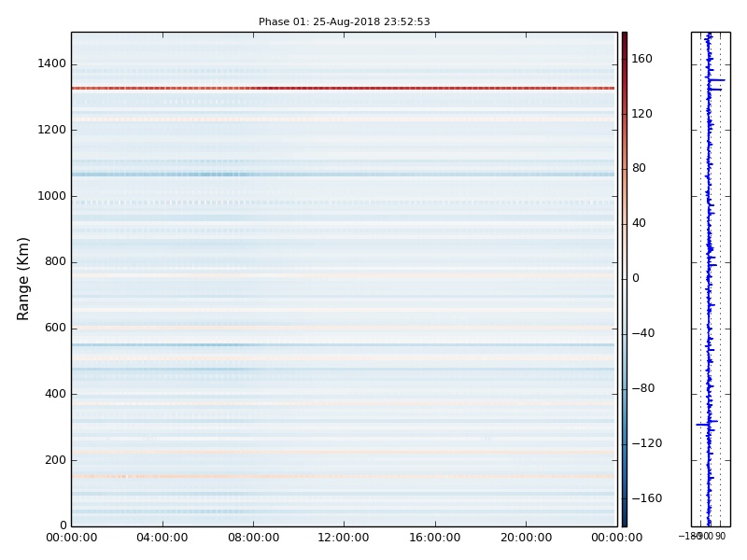Click the '90' tick label on profile plot
The height and width of the screenshot is (560, 747).
(x=720, y=536)
